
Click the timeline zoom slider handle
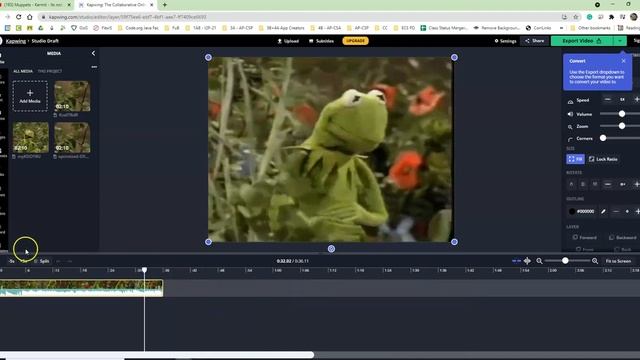tap(565, 260)
